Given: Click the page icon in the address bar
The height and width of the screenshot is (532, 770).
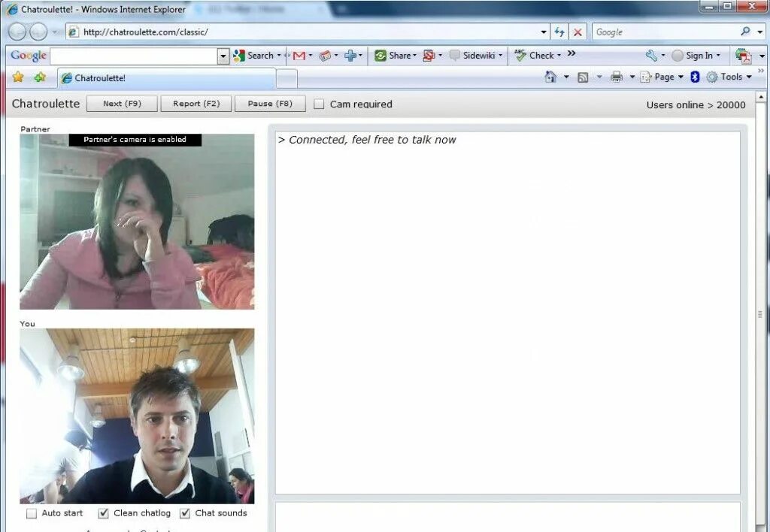Looking at the screenshot, I should click(73, 32).
